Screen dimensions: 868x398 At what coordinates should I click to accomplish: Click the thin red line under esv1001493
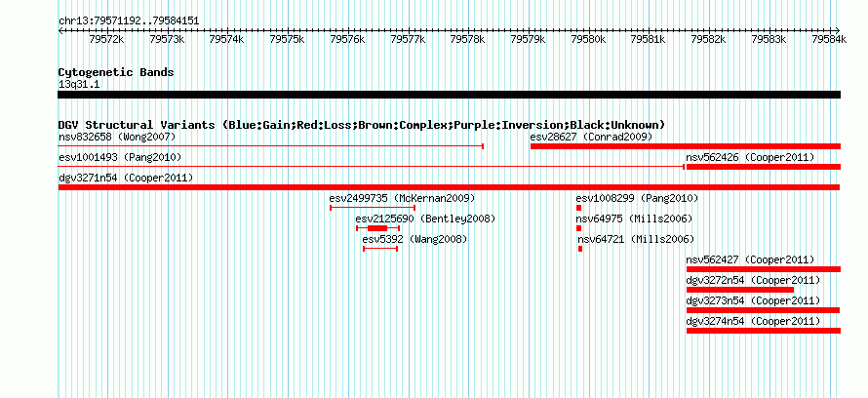point(372,167)
